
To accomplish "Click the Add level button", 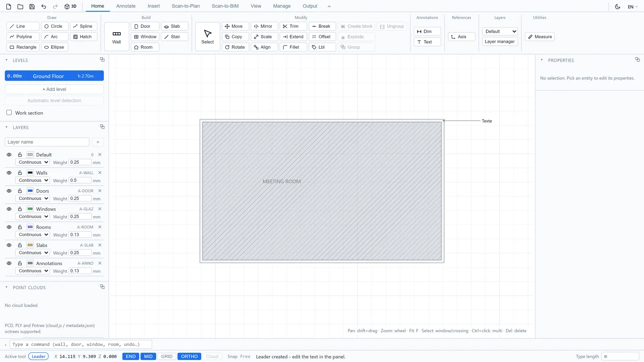I will pyautogui.click(x=54, y=89).
